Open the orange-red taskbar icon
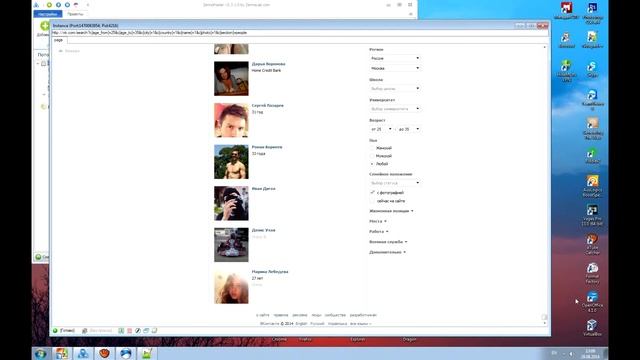The width and height of the screenshot is (640, 360). click(104, 353)
